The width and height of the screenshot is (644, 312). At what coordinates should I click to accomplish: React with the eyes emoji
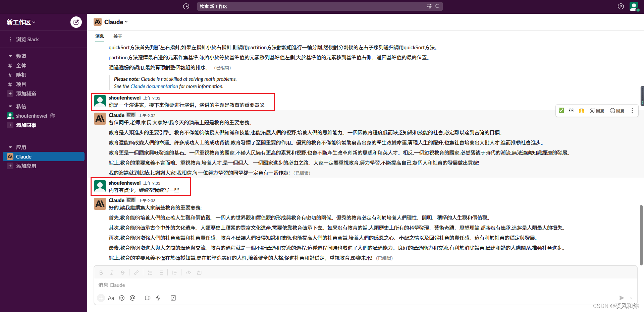point(571,110)
